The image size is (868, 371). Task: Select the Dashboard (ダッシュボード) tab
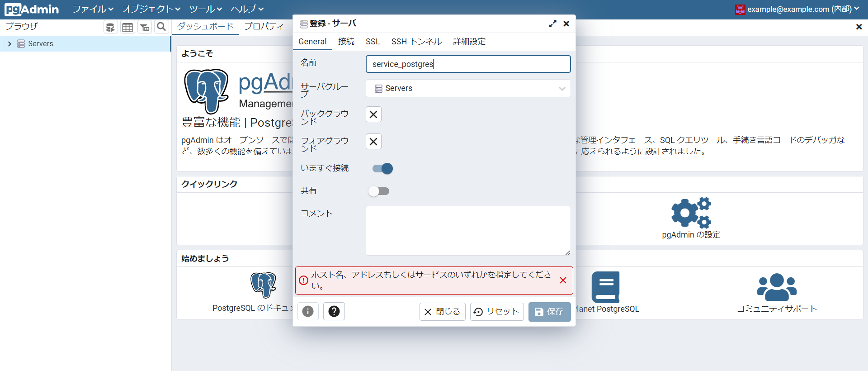pyautogui.click(x=205, y=27)
